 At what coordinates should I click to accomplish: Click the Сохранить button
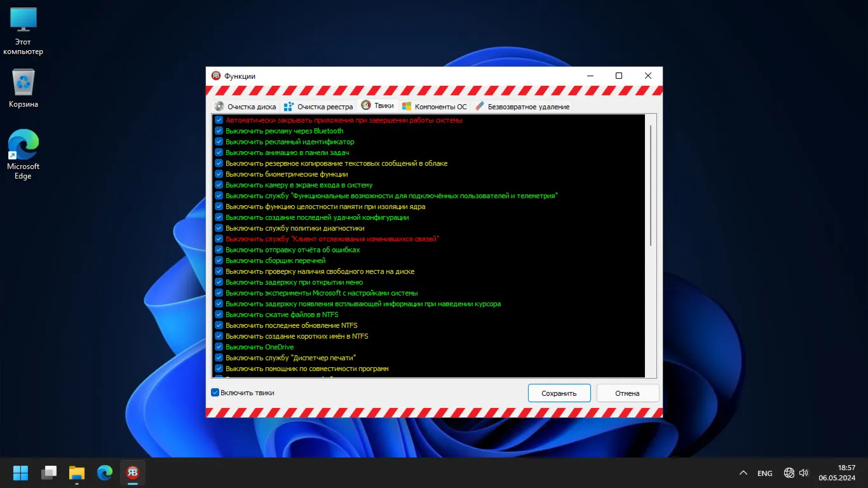(x=559, y=393)
